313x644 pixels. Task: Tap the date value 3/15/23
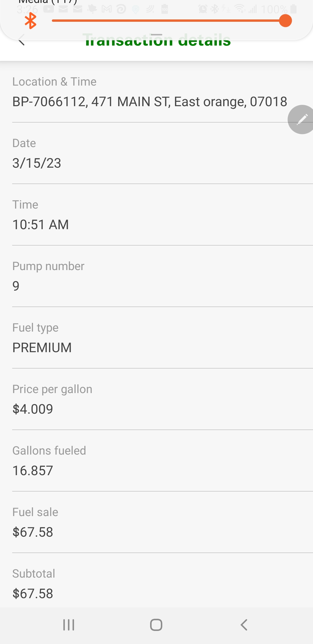37,163
